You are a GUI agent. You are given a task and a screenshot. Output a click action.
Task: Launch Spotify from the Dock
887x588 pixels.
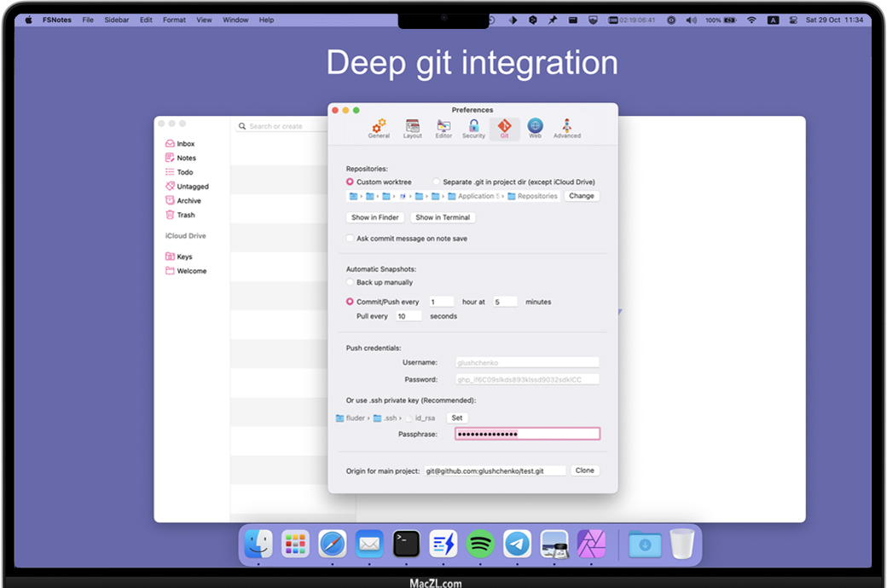[480, 544]
